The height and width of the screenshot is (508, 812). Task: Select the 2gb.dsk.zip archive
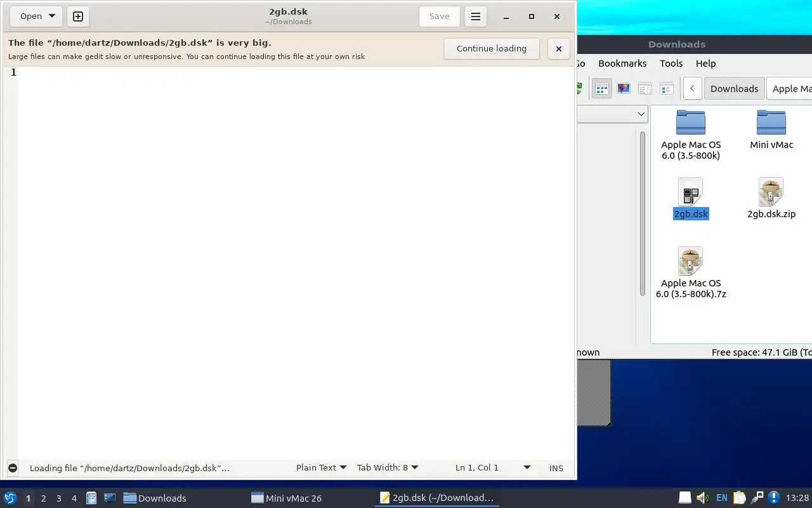tap(771, 198)
